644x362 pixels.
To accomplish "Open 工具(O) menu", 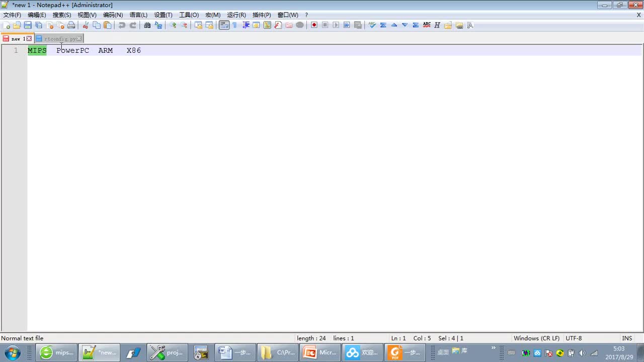I will [x=189, y=15].
